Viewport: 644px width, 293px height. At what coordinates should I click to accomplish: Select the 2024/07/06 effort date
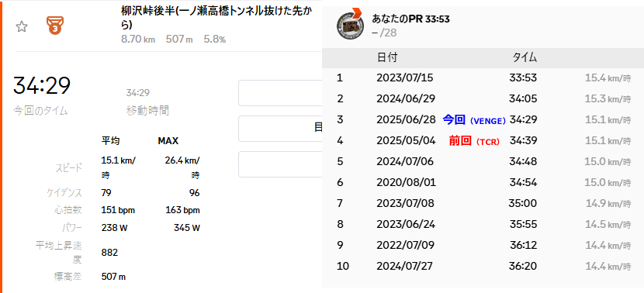pos(404,161)
